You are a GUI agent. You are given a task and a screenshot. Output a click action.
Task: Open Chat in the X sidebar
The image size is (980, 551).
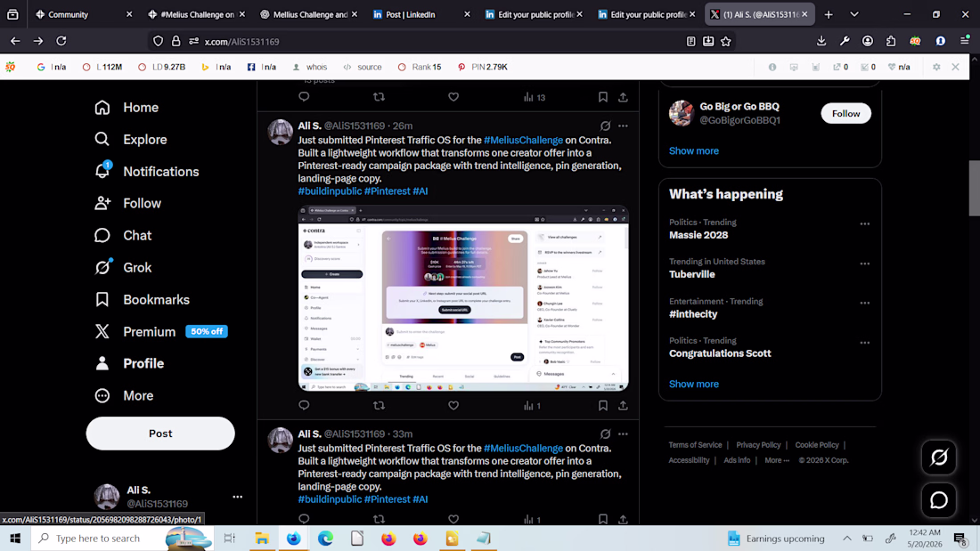pyautogui.click(x=123, y=236)
